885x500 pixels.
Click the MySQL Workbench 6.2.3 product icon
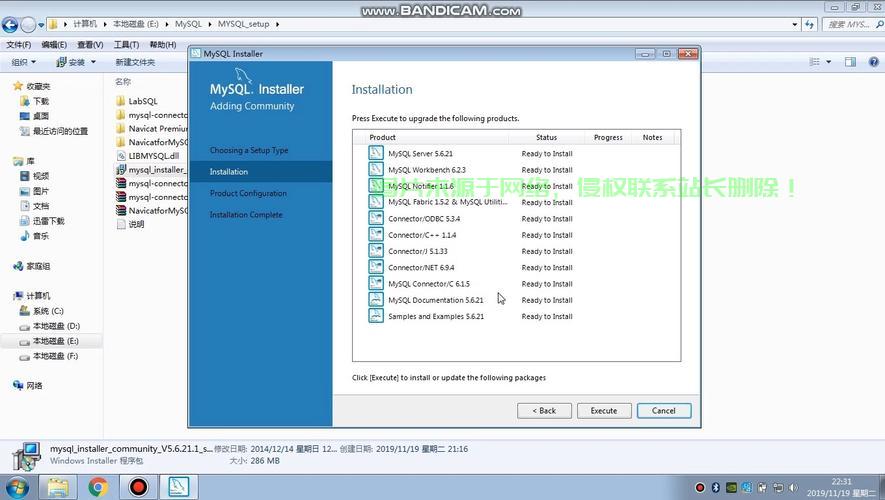(376, 170)
